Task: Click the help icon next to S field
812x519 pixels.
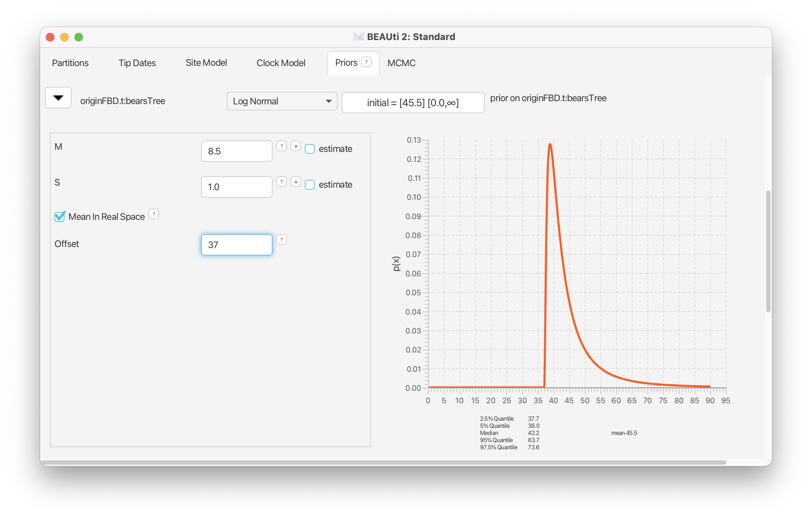Action: pos(282,182)
